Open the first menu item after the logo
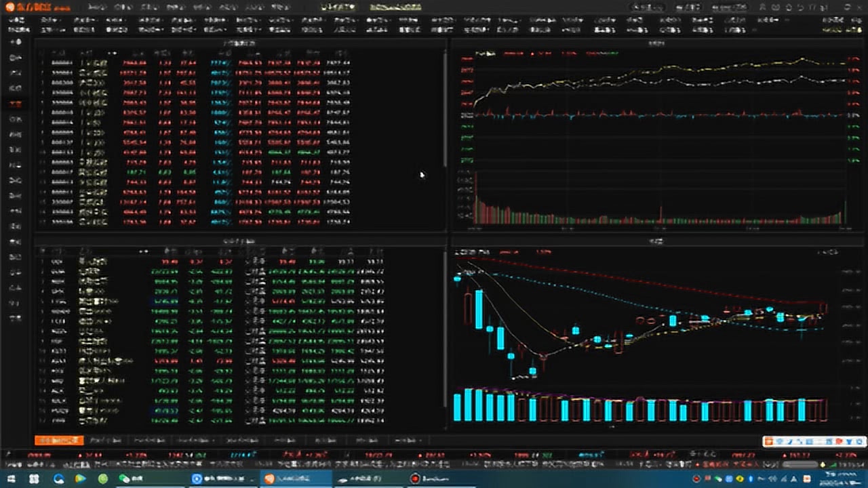This screenshot has height=488, width=868. tap(98, 7)
